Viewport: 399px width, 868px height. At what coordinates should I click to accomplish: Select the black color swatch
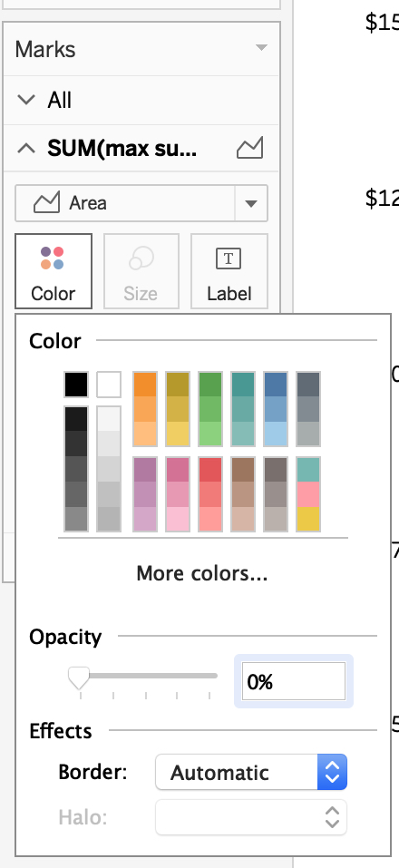[76, 385]
